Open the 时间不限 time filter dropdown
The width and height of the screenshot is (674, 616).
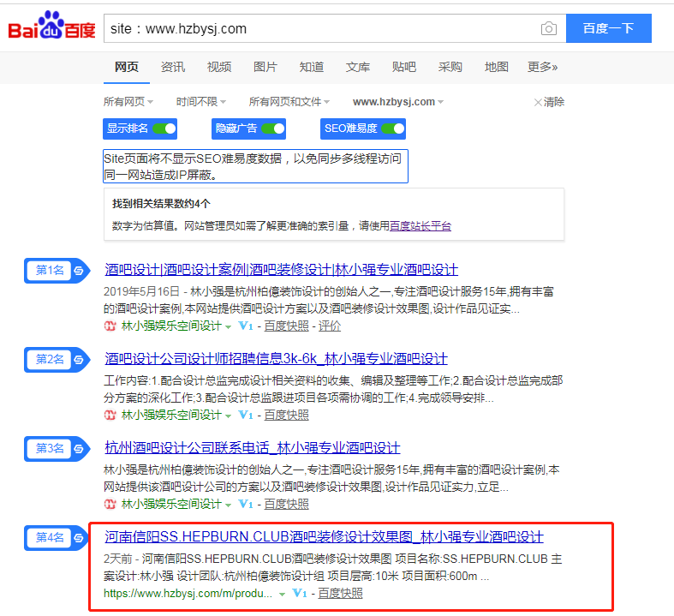(201, 102)
